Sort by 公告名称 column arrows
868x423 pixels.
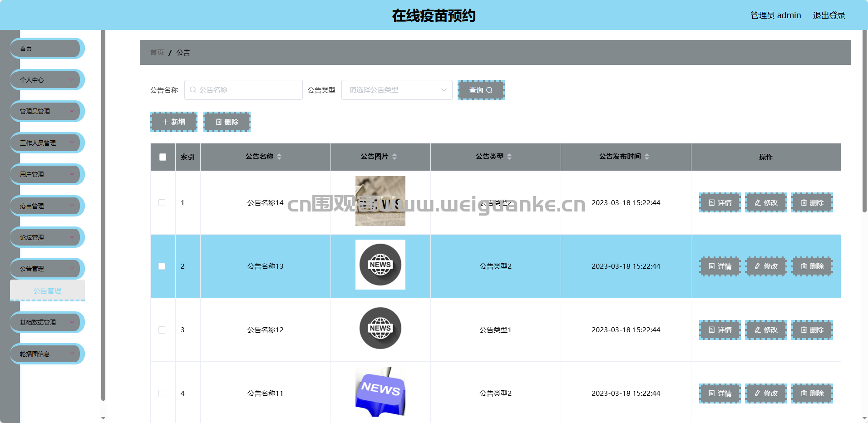pyautogui.click(x=279, y=157)
